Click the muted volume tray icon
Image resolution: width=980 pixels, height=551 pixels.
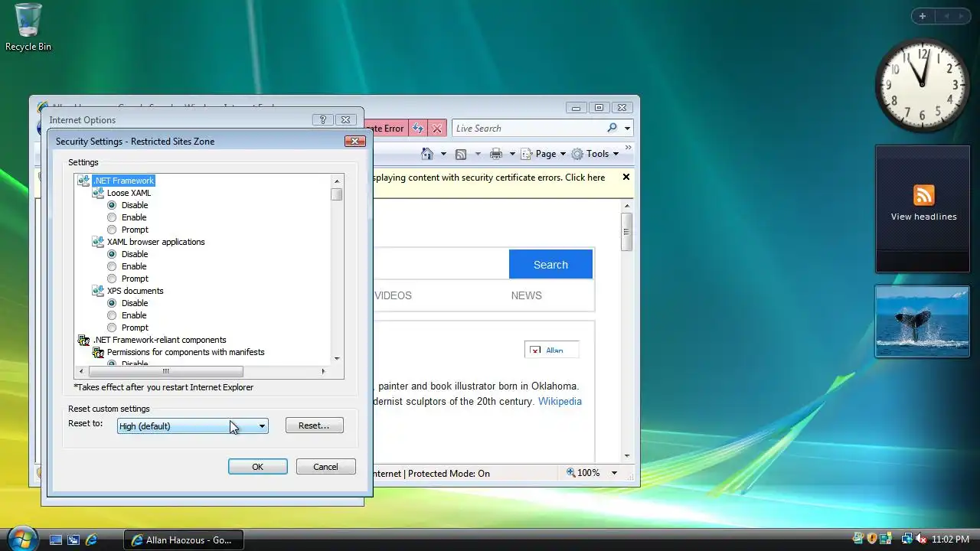[921, 539]
